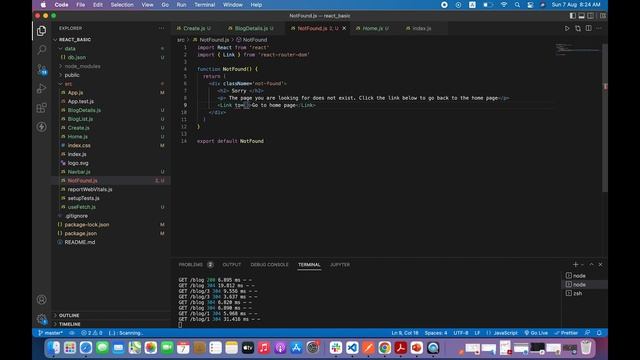The image size is (640, 360).
Task: Click the Spaces: 4 indentation setting
Action: [436, 333]
